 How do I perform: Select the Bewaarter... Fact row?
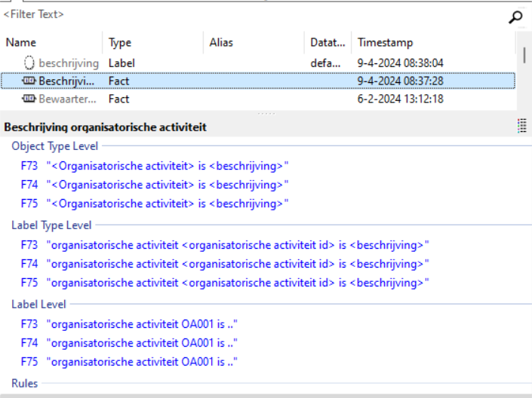click(68, 99)
